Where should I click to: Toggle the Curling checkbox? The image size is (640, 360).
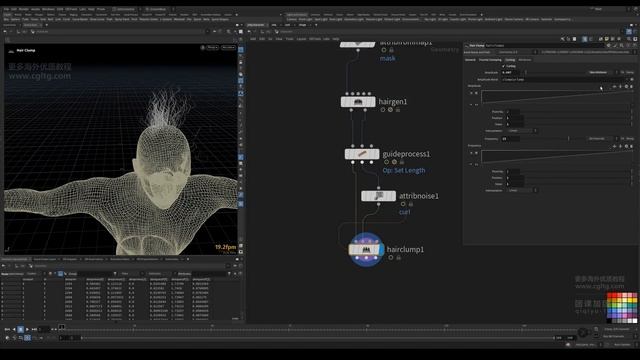pyautogui.click(x=504, y=66)
